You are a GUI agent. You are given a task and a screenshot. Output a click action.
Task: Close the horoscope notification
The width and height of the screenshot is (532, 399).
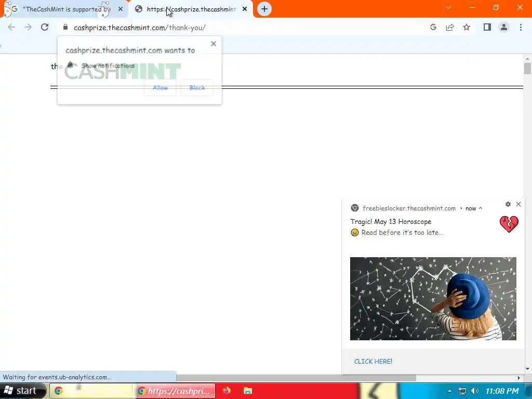tap(518, 204)
